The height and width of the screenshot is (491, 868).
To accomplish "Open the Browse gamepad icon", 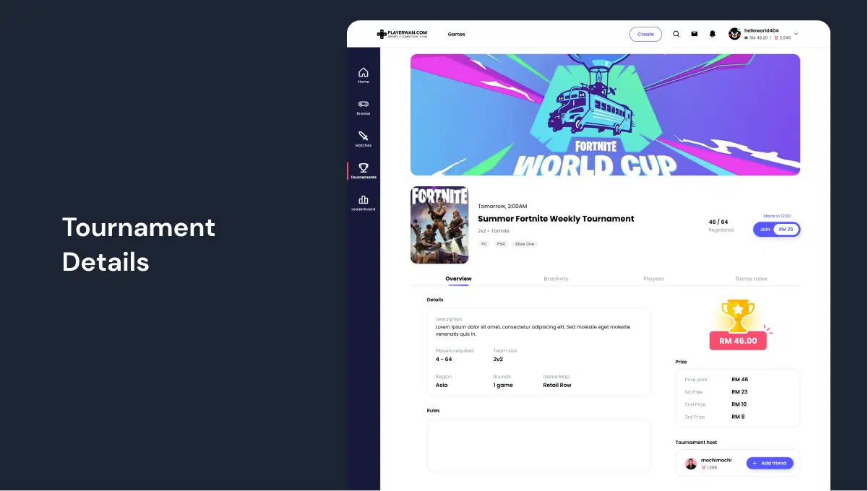I will pos(364,104).
